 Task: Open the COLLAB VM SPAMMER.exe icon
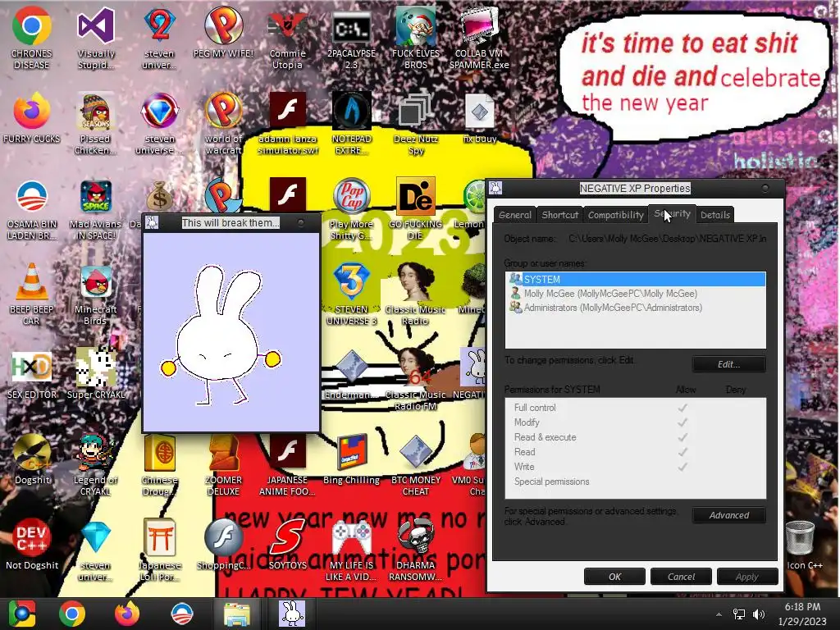(479, 38)
